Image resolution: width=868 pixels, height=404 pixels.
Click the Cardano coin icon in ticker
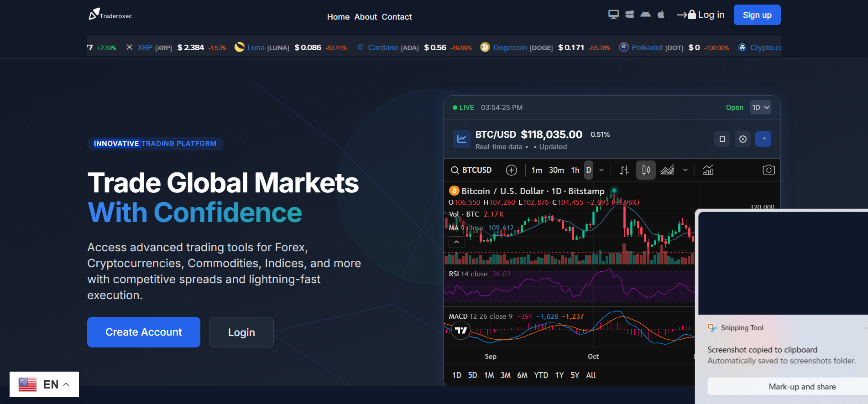(x=360, y=47)
